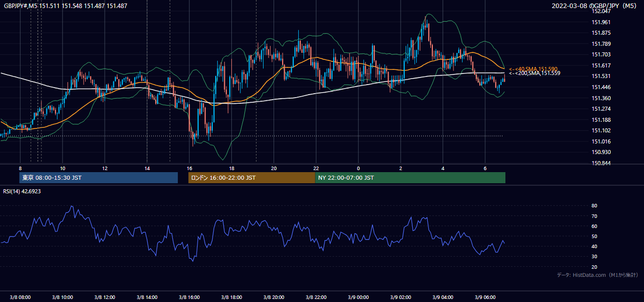
Task: Click the RSI scale value 30
Action: point(594,257)
